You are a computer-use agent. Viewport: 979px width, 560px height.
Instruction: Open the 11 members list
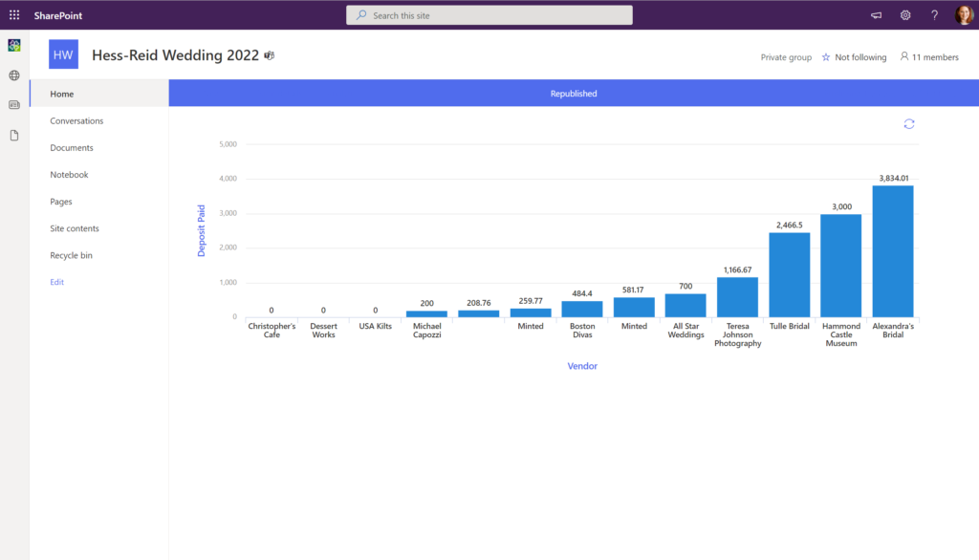[929, 56]
